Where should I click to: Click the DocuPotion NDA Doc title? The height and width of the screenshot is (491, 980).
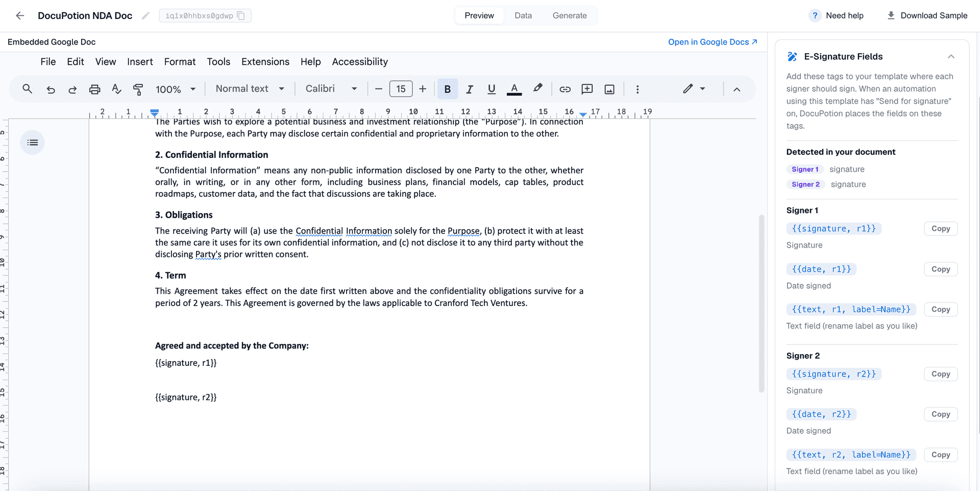pos(85,16)
